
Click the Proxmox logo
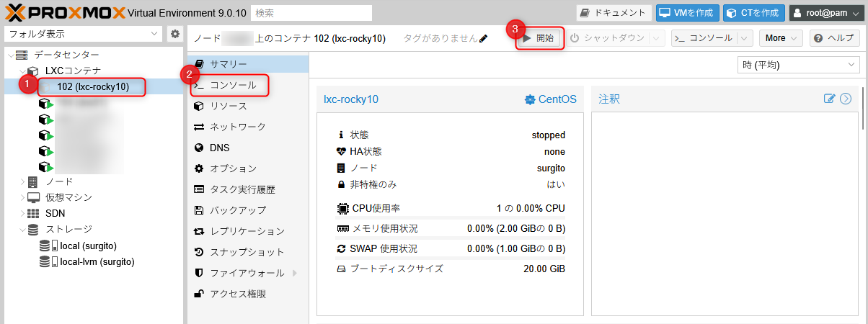click(x=63, y=12)
